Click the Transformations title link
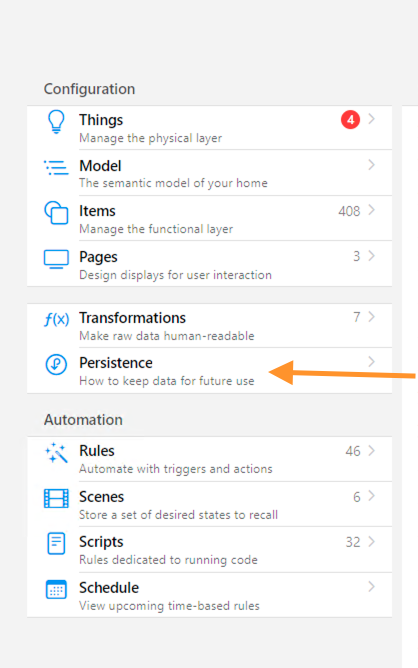The width and height of the screenshot is (418, 668). (133, 318)
